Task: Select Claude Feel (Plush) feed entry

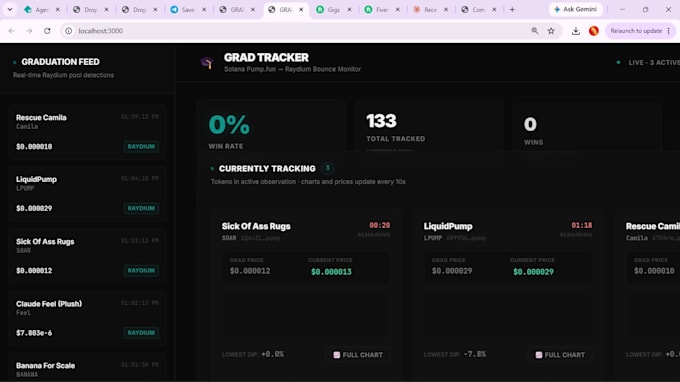Action: tap(87, 318)
